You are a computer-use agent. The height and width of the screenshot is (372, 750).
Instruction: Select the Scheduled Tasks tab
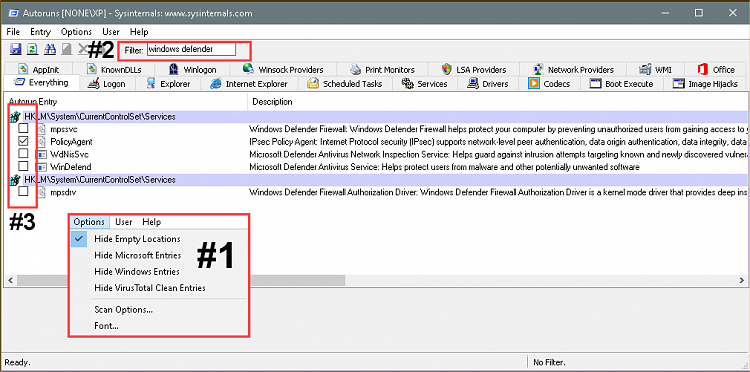(345, 84)
